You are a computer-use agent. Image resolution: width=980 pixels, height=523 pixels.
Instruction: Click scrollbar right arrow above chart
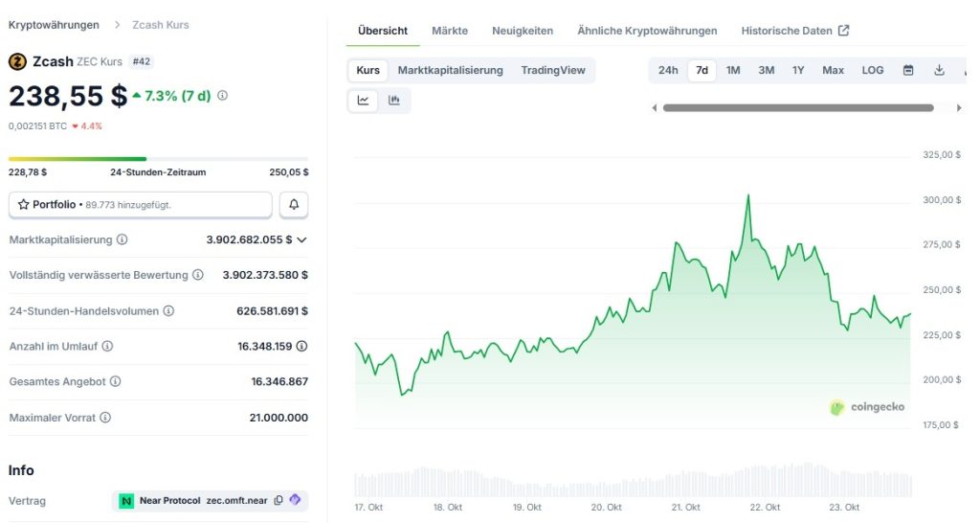click(x=959, y=108)
